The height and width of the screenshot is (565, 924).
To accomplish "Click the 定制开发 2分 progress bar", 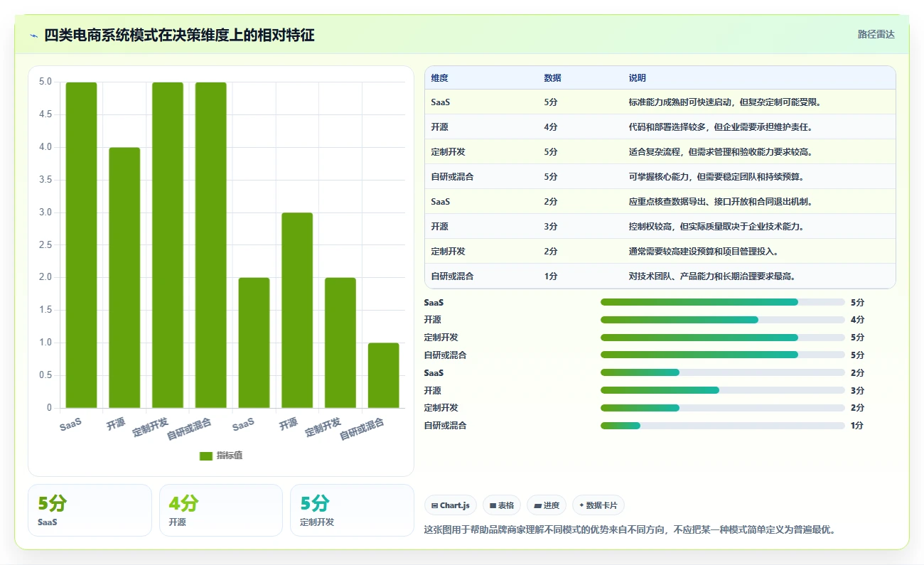I will (x=723, y=408).
